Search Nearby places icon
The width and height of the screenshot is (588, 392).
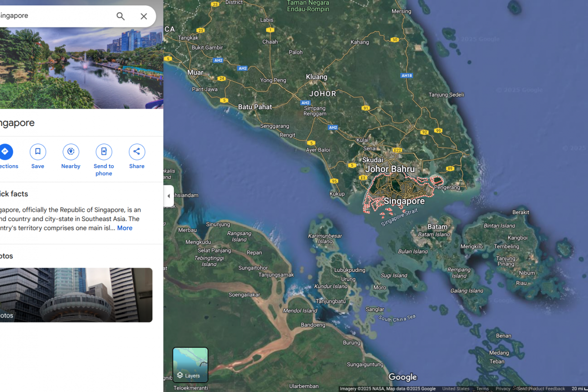[71, 152]
